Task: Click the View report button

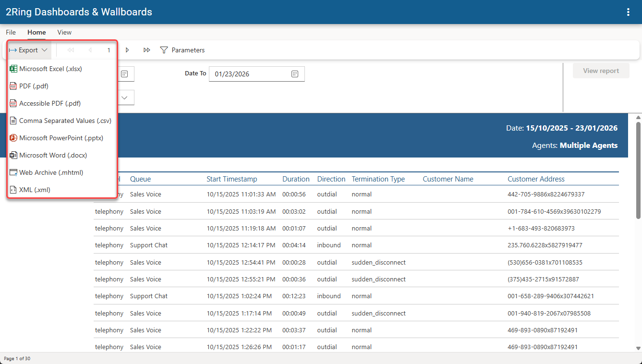Action: (x=601, y=71)
